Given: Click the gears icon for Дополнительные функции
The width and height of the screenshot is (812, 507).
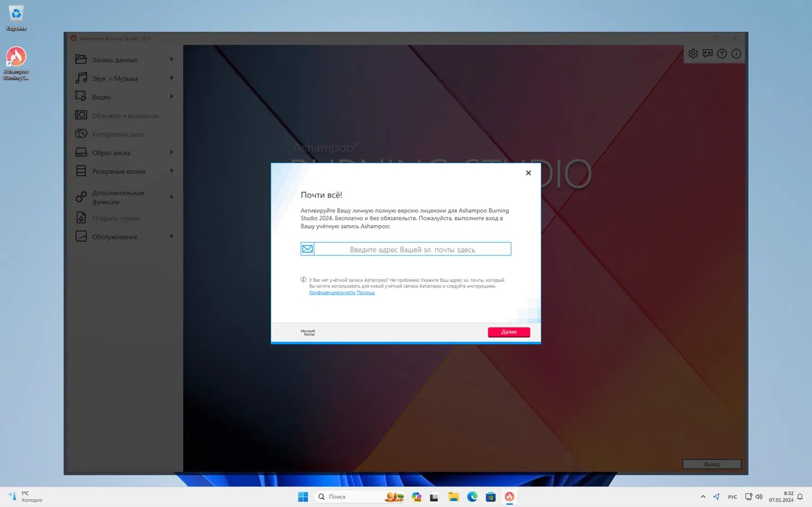Looking at the screenshot, I should (81, 197).
